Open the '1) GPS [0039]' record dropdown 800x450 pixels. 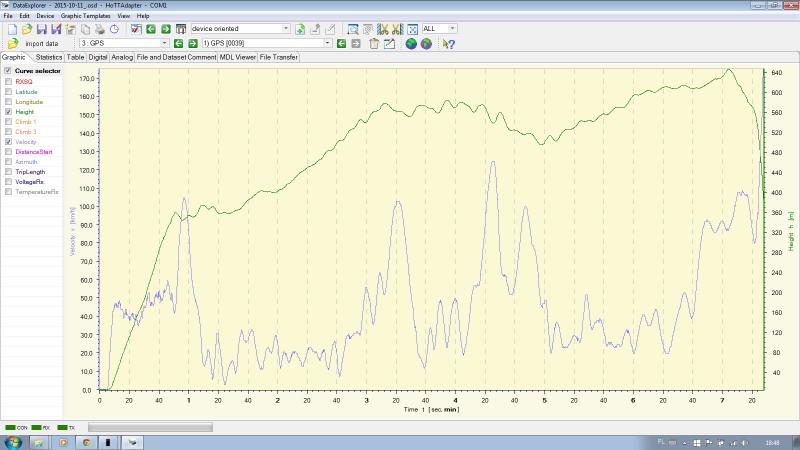point(327,44)
